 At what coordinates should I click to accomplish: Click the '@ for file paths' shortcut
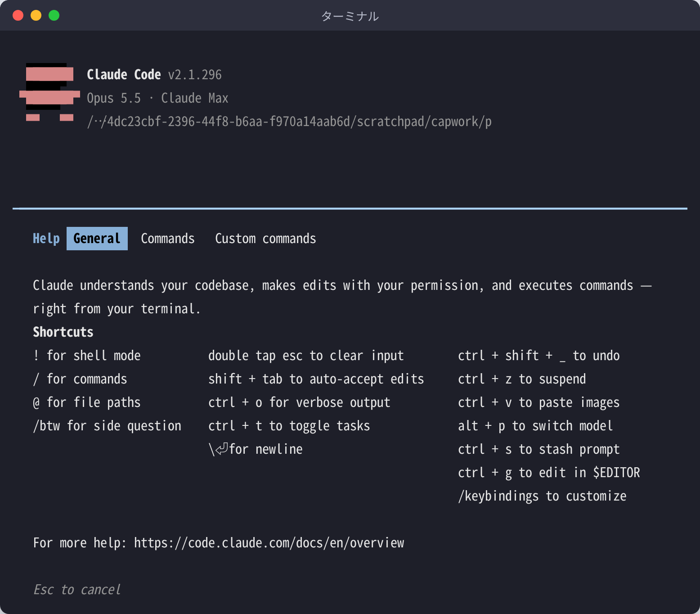[87, 402]
